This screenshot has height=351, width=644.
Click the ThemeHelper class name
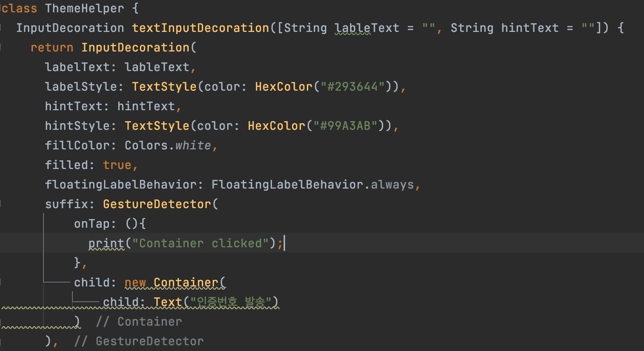point(84,8)
